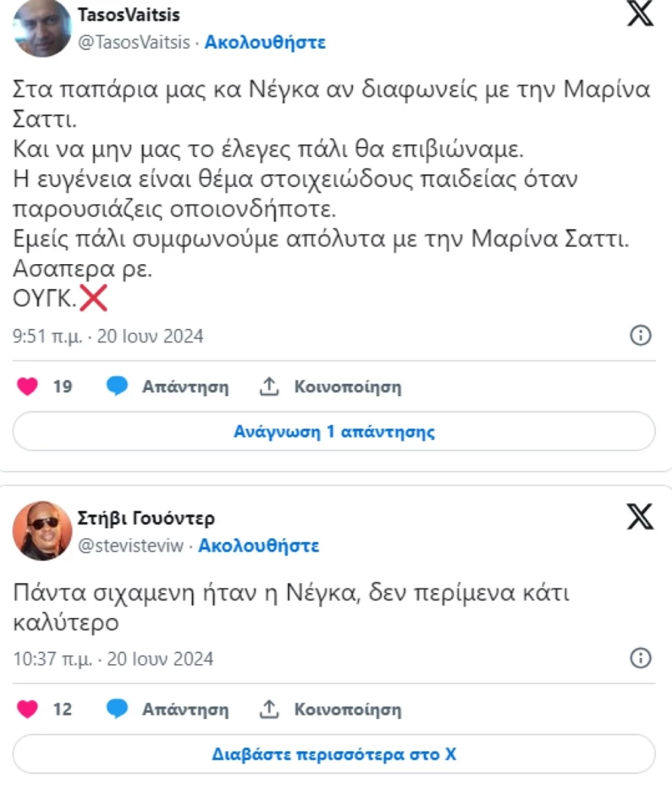Open Ανάγνωση 1 απάντησης to read replies
The image size is (672, 790).
(x=334, y=431)
